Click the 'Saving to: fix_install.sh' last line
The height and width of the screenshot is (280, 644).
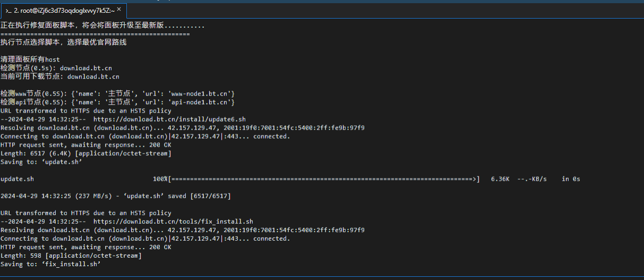[50, 264]
